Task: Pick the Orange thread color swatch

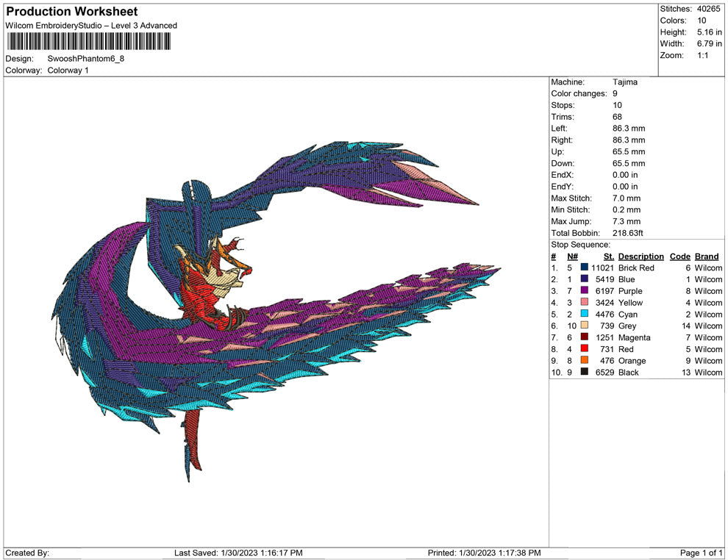Action: click(x=584, y=361)
